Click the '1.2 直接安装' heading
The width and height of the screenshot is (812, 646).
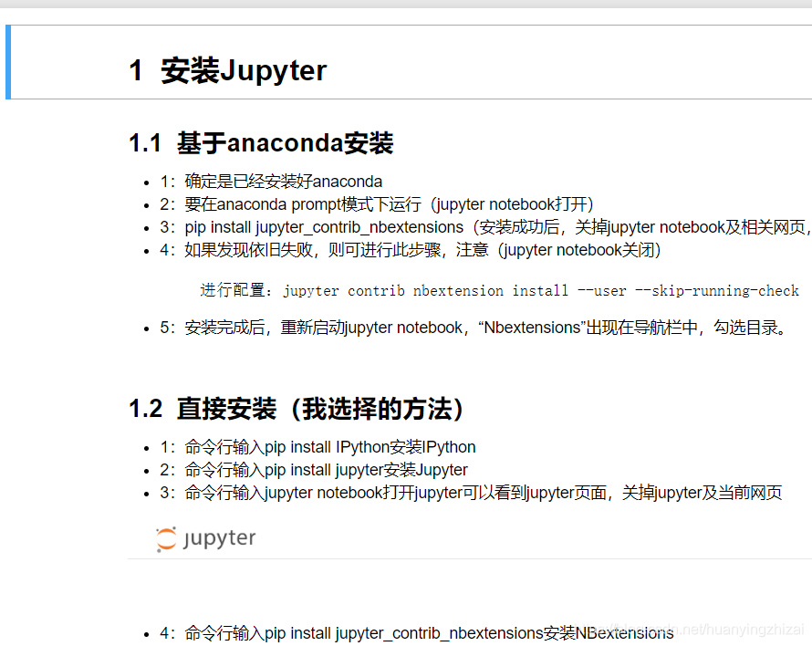point(297,409)
